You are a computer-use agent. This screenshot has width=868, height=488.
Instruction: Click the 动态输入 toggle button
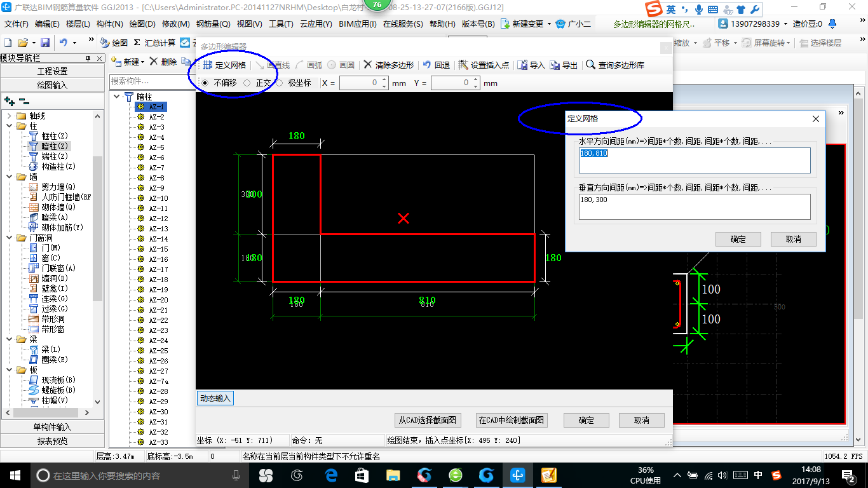coord(215,398)
